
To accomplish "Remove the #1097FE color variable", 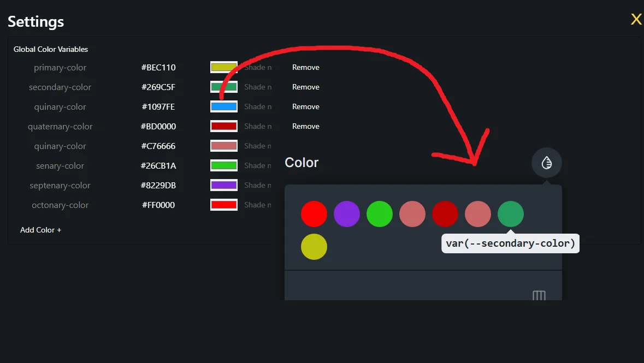I will point(305,107).
